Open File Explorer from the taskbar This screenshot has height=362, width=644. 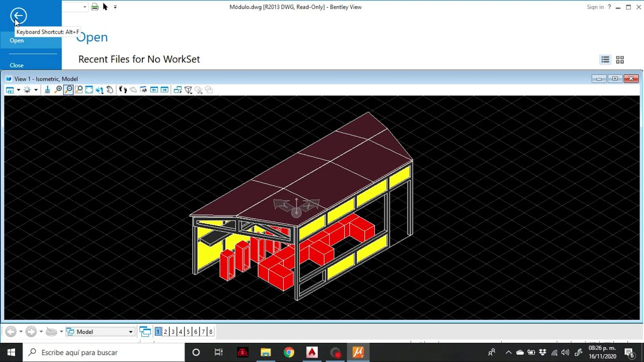click(x=266, y=352)
